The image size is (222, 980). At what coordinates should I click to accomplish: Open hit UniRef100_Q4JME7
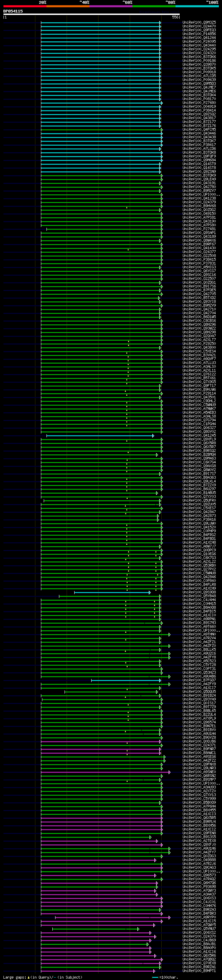(x=199, y=88)
